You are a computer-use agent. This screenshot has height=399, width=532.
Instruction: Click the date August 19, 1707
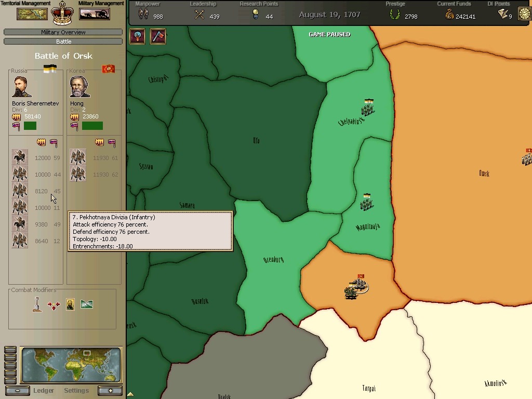click(x=329, y=15)
